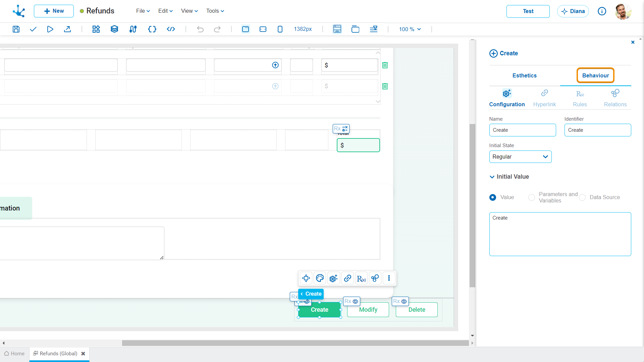Select Parameters and Variables radio button
Viewport: 644px width, 362px height.
(x=532, y=197)
